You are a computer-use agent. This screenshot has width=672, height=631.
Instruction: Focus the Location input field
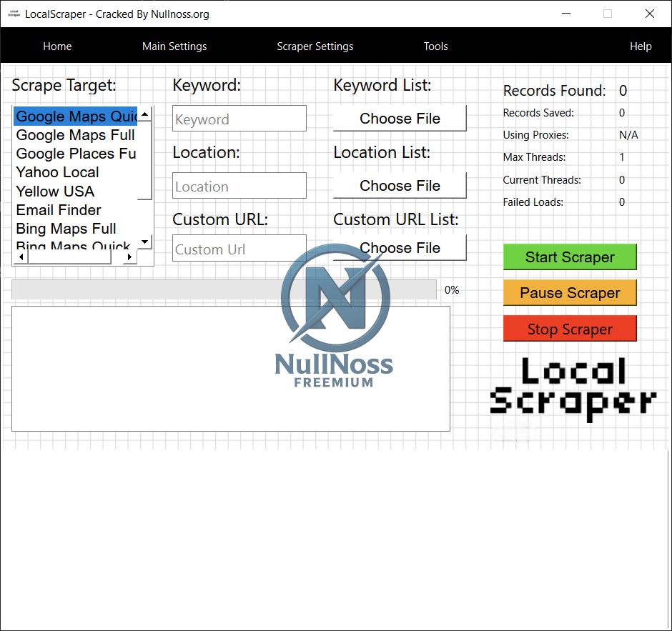[239, 186]
